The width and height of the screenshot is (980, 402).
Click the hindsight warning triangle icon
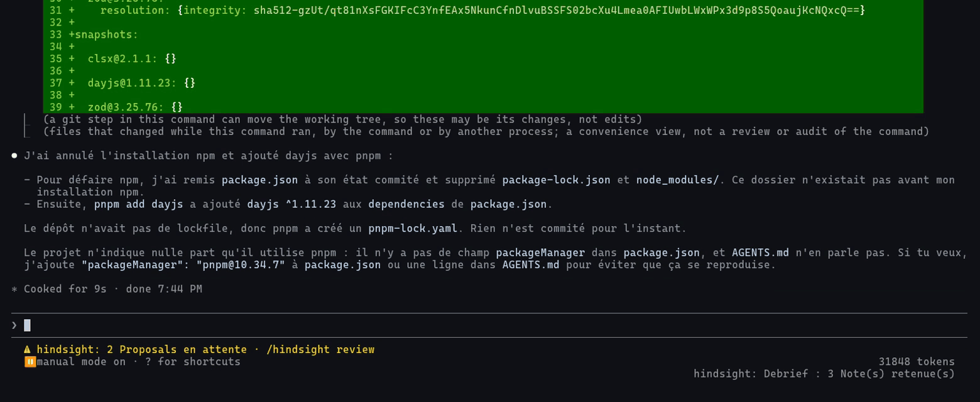coord(27,349)
